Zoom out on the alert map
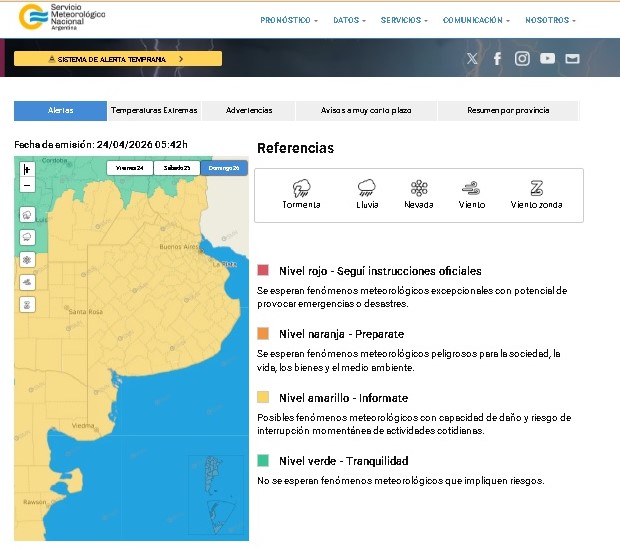Viewport: 620px width, 549px height. pos(27,185)
